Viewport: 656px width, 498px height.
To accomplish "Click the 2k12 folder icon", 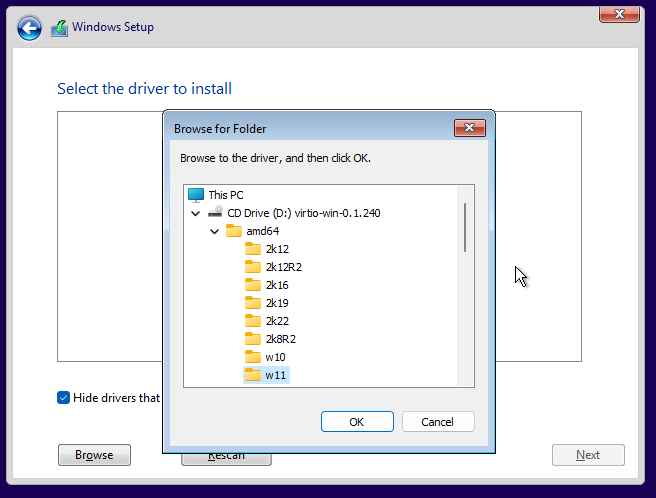I will coord(253,249).
